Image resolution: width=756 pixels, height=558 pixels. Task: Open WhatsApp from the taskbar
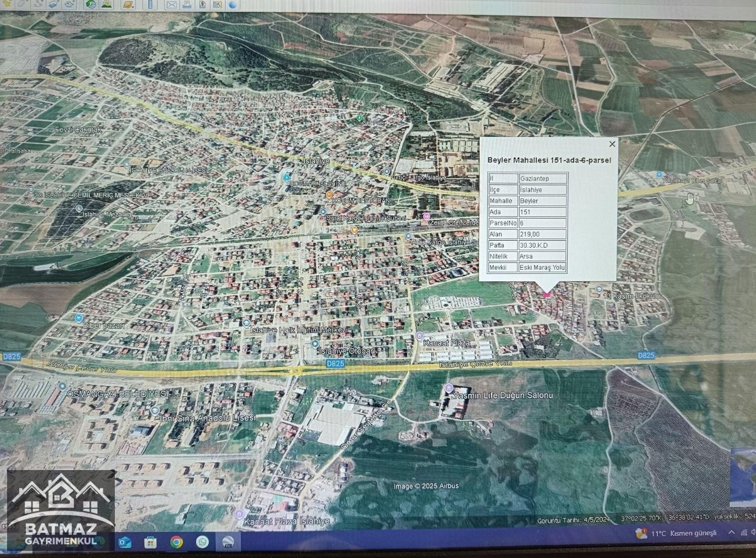click(x=202, y=542)
